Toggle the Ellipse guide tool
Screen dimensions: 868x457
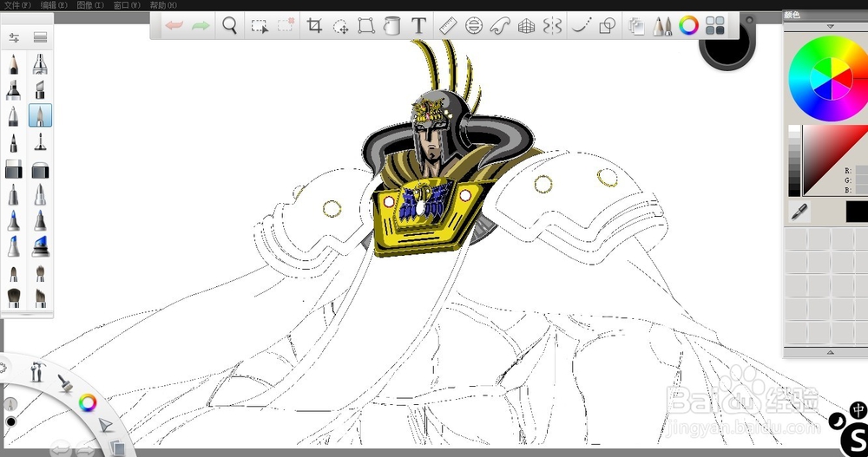474,25
